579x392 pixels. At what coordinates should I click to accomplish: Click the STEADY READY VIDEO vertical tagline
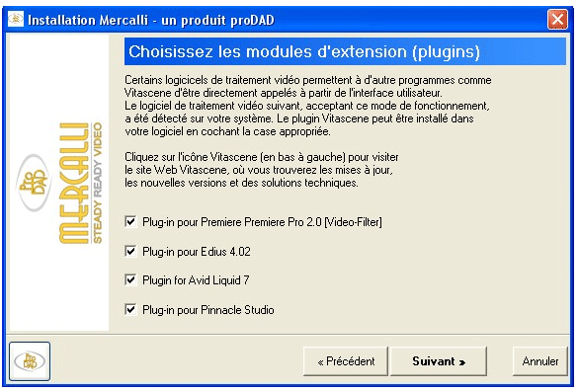(x=97, y=183)
